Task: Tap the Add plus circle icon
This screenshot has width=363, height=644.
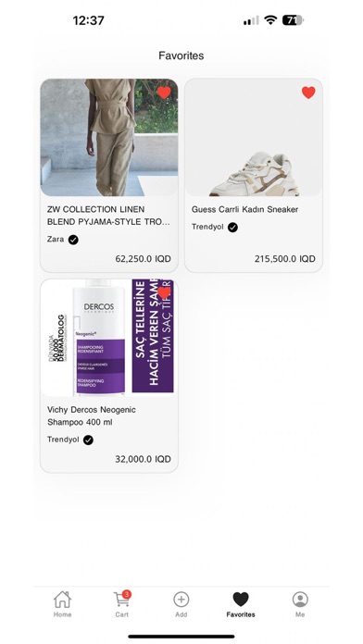Action: point(181,600)
